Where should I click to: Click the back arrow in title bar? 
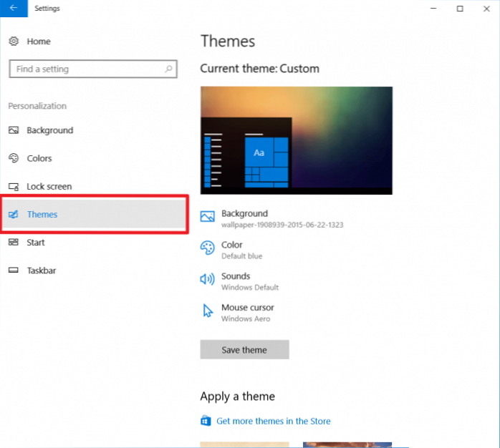(x=13, y=9)
